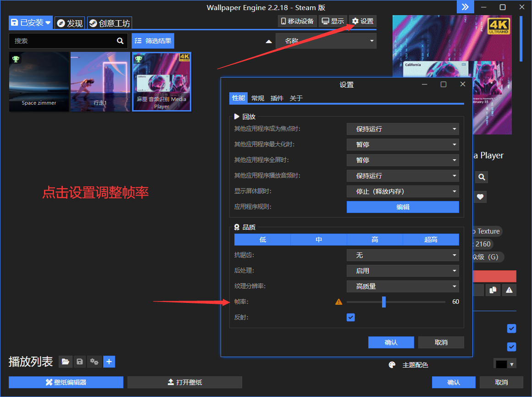Open the 纹理分辨率 texture resolution dropdown
The height and width of the screenshot is (397, 532).
(403, 287)
